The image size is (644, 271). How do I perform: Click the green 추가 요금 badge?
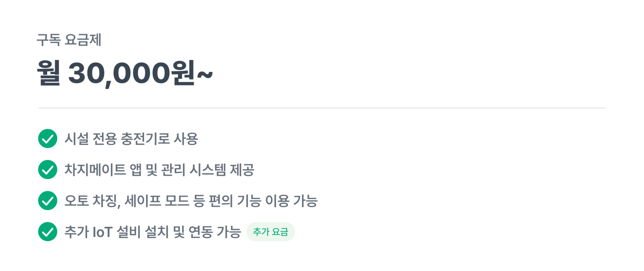(270, 232)
